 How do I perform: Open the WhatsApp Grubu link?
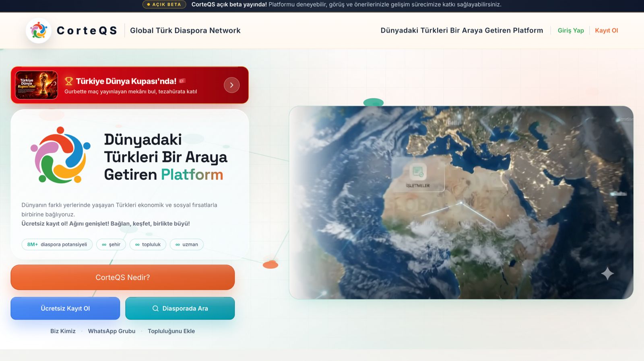[111, 331]
